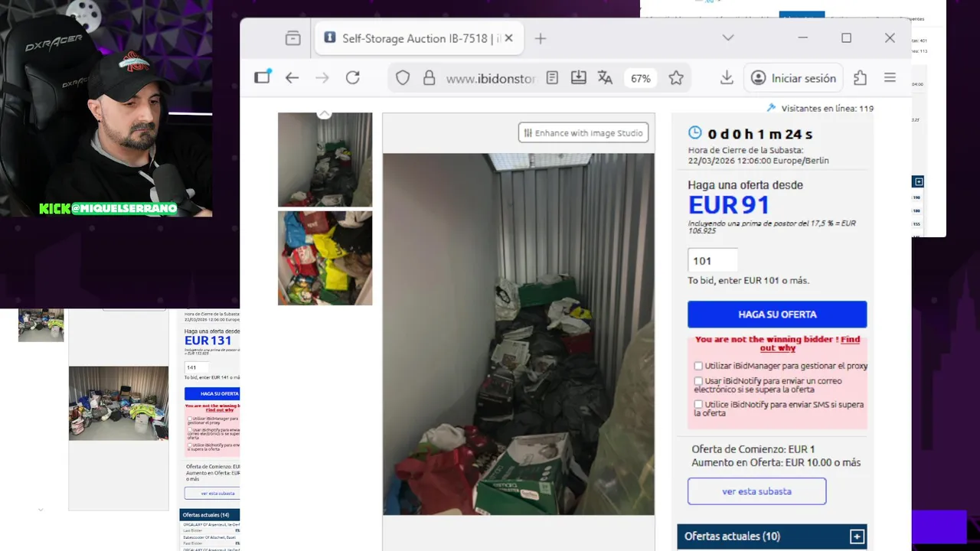Close the Self-Storage Auction IB-7518 tab
The width and height of the screenshot is (980, 551).
pyautogui.click(x=509, y=38)
